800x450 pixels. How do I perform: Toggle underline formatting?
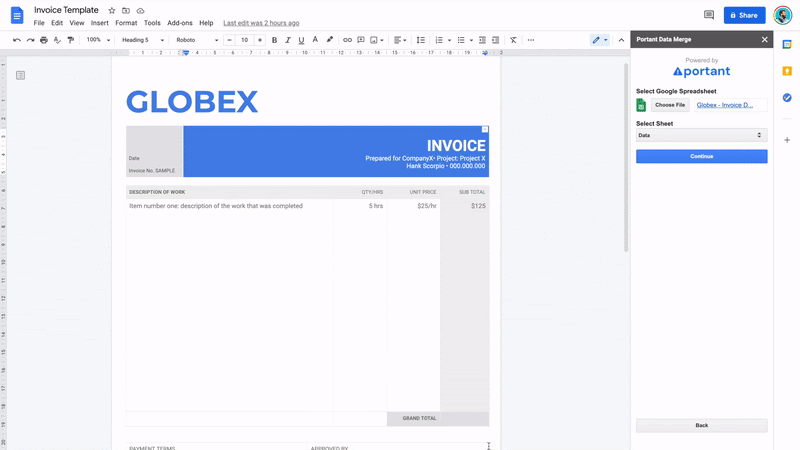point(301,40)
